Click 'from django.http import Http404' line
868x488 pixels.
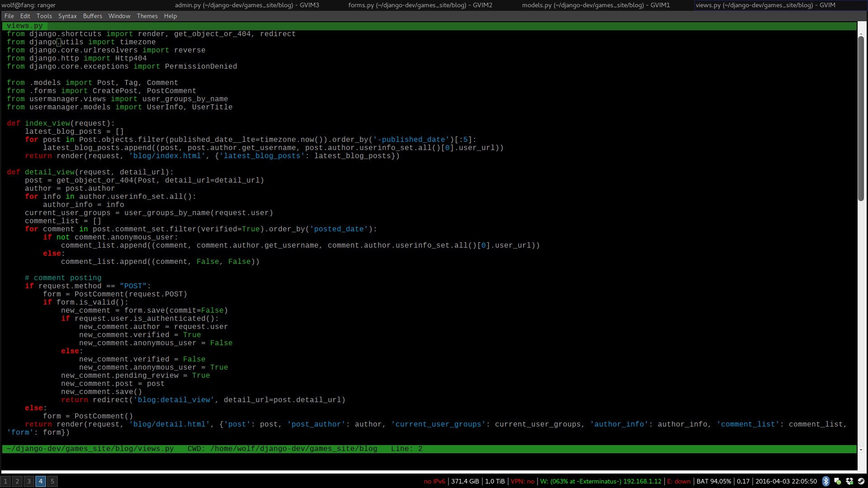[76, 58]
